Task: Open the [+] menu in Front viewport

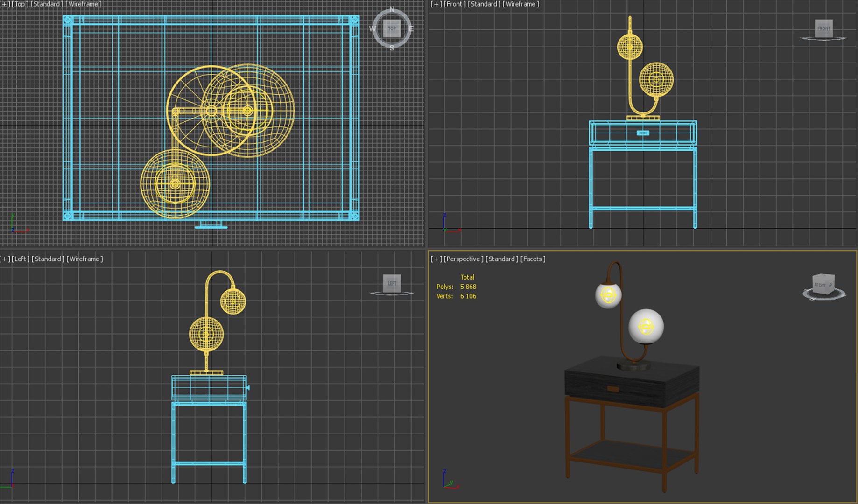Action: pyautogui.click(x=436, y=4)
